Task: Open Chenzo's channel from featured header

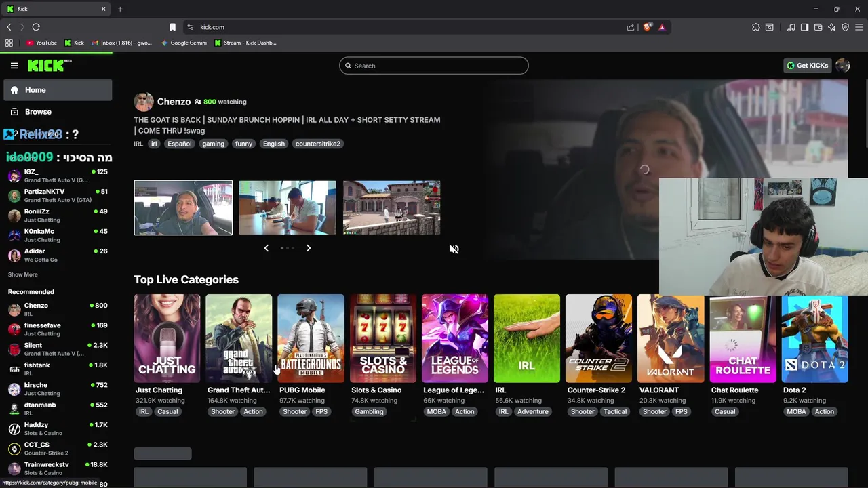Action: point(174,102)
